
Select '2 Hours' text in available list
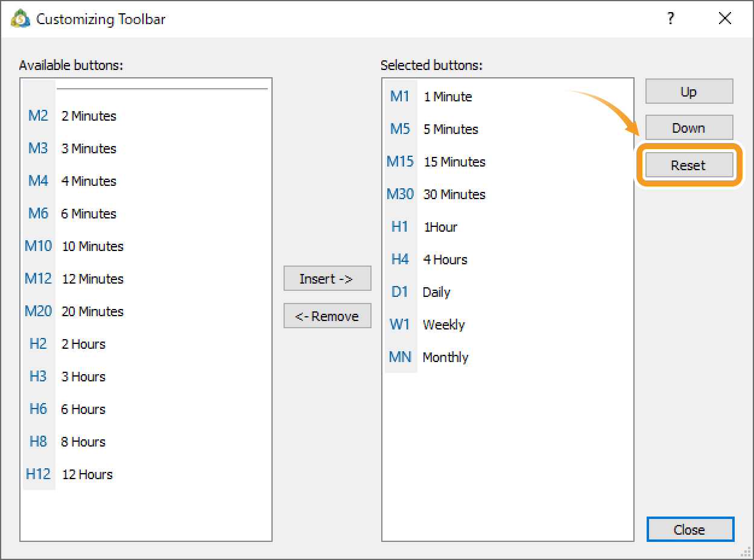click(x=83, y=344)
